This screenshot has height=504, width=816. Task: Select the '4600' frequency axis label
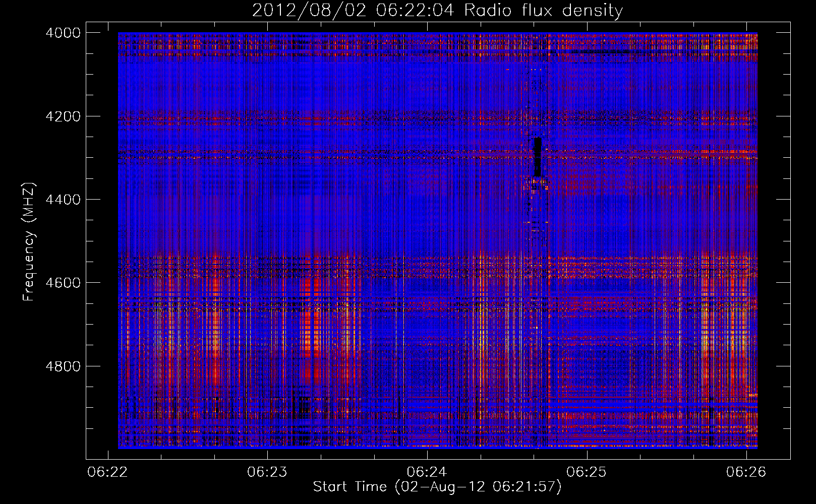(x=63, y=283)
